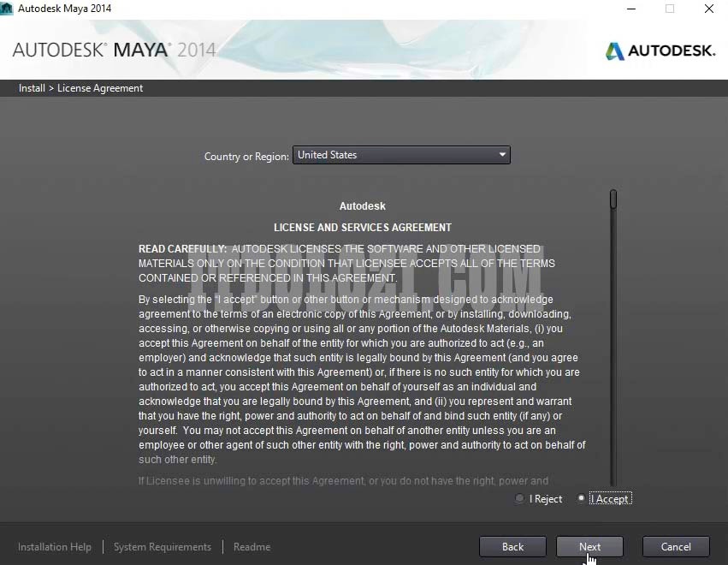Click the bold 'Autodesk' agreement heading

(x=363, y=205)
